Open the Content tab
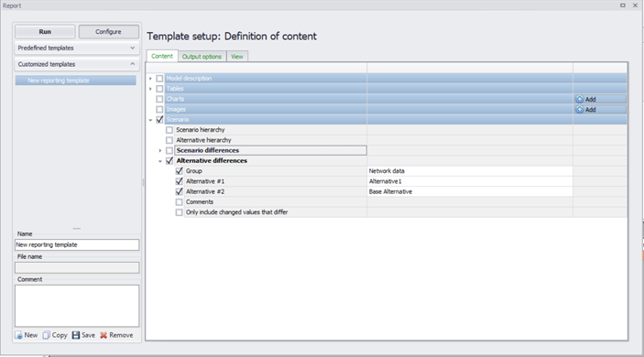Viewport: 644px width, 357px height. pos(162,56)
